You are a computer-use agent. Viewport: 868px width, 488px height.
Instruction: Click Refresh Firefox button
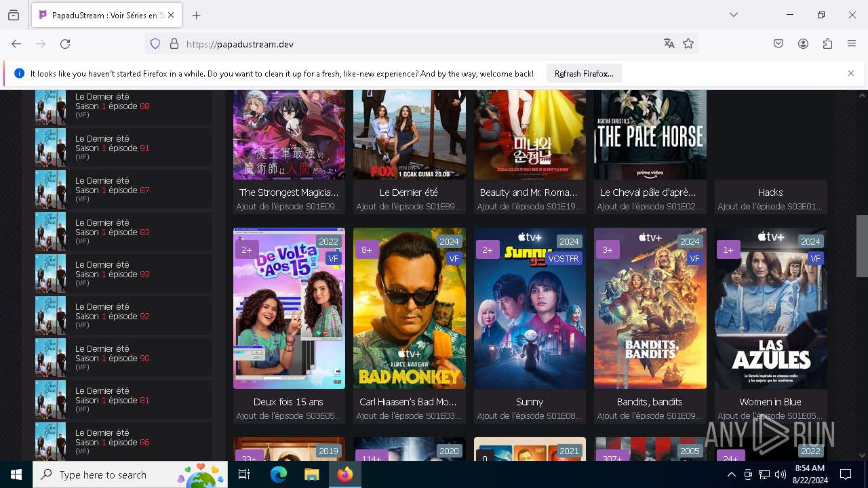584,74
